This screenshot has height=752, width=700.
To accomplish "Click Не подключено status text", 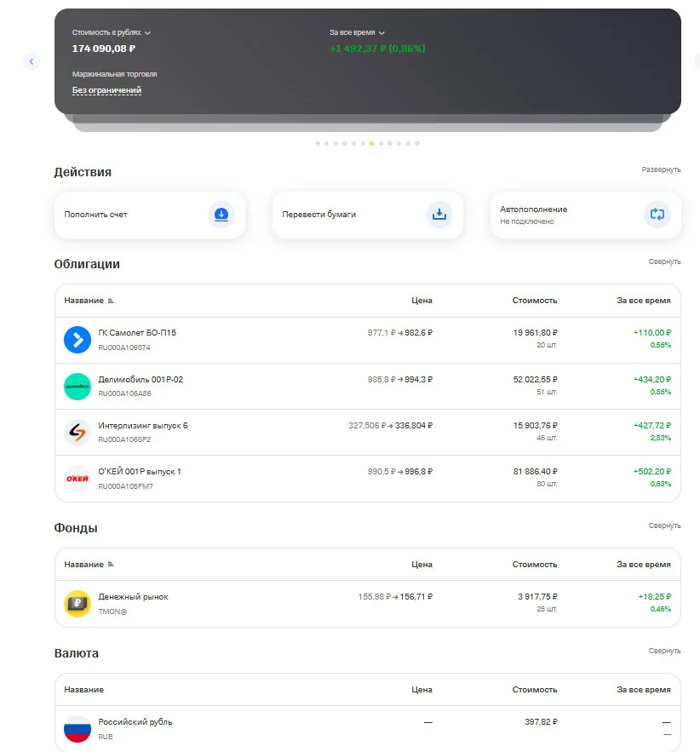I will (527, 221).
